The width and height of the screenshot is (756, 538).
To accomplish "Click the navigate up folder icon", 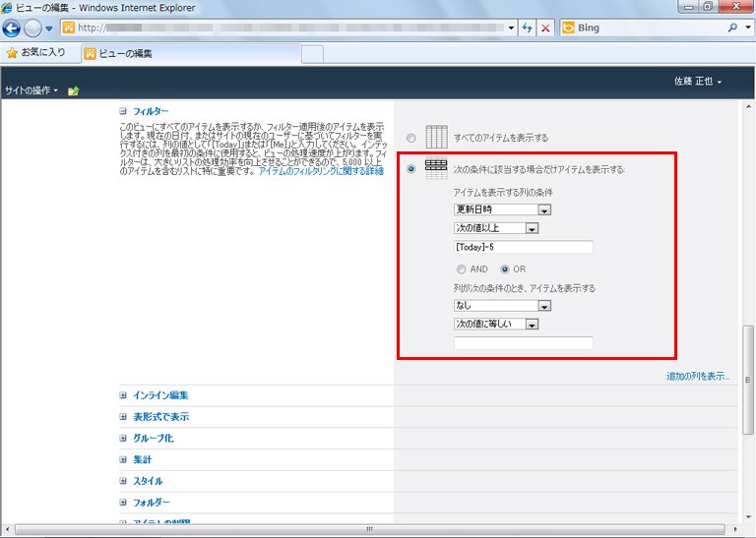I will coord(73,90).
